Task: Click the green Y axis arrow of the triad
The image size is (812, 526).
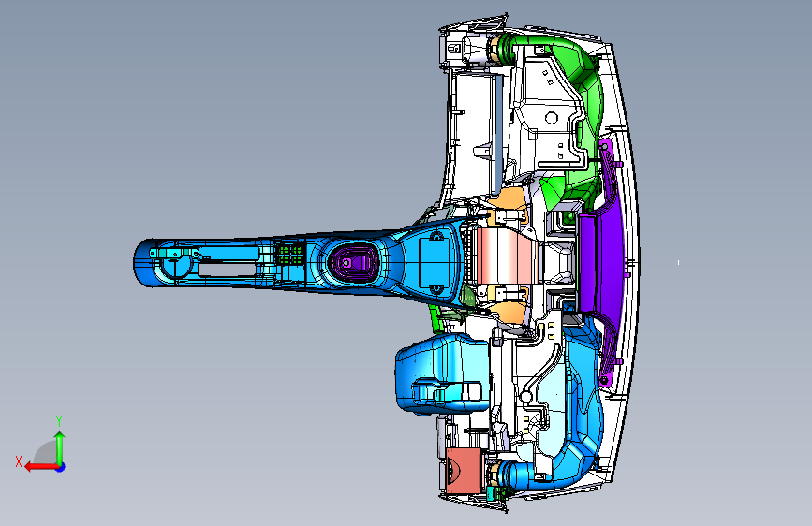Action: (x=60, y=447)
